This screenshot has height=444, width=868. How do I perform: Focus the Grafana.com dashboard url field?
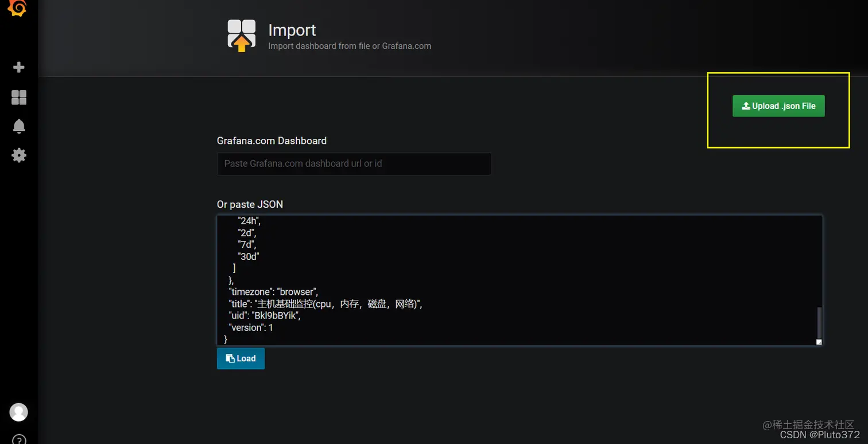(354, 163)
